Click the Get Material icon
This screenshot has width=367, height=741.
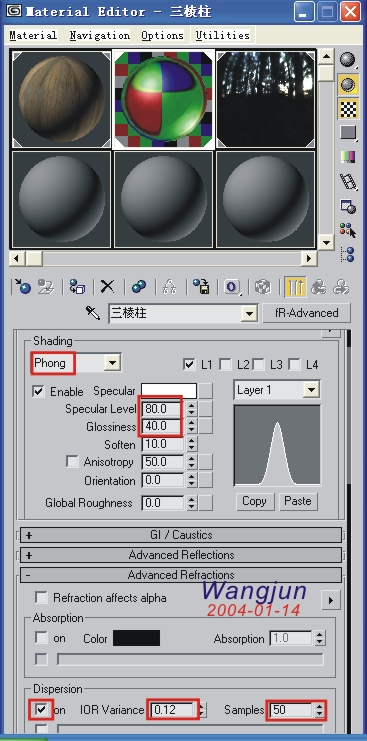(22, 287)
